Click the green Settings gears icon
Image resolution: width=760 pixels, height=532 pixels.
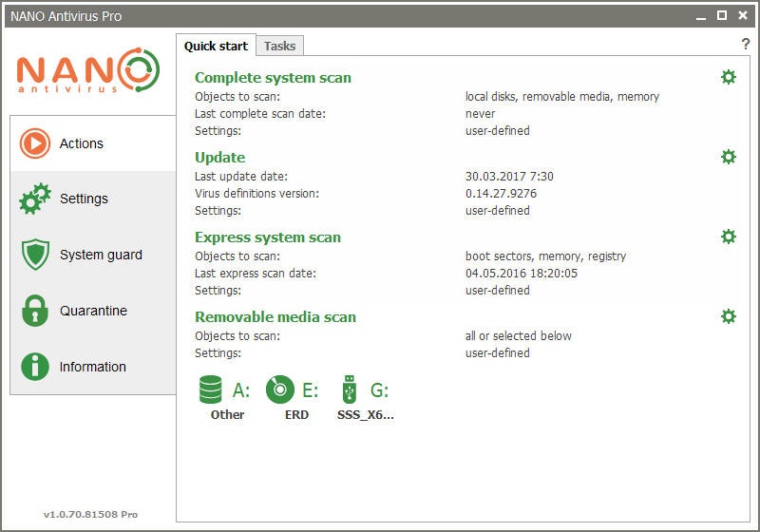[x=35, y=199]
